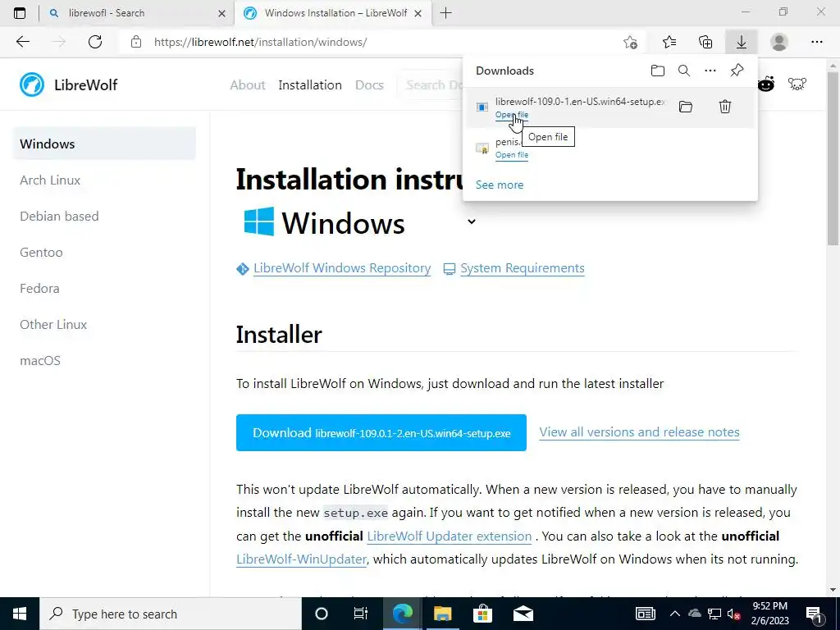The image size is (840, 630).
Task: View site information lock icon
Action: 136,42
